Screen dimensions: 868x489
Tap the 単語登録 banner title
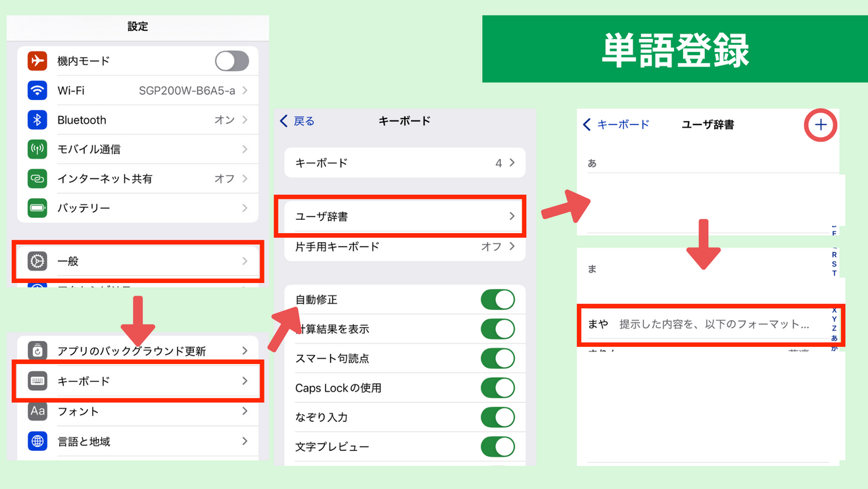[x=675, y=49]
